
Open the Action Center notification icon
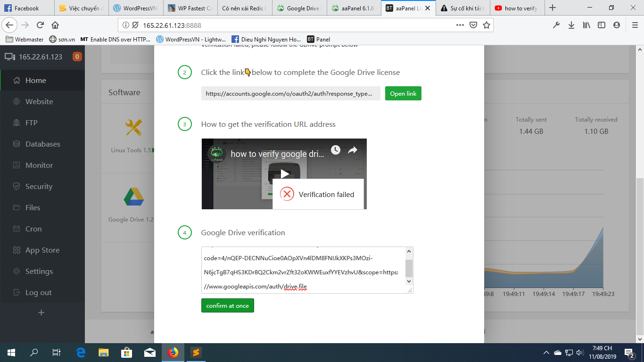pos(629,353)
